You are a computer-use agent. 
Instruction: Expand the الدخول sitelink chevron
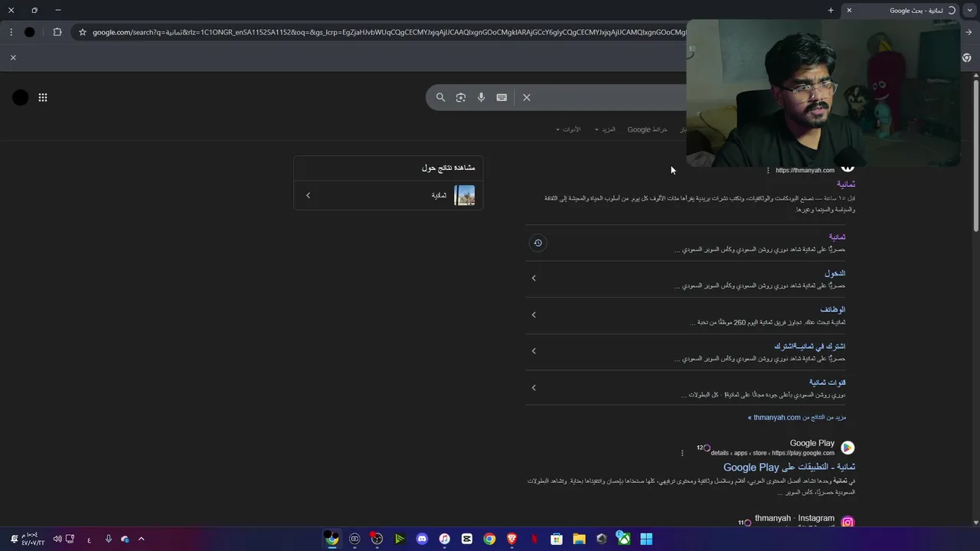pos(534,278)
